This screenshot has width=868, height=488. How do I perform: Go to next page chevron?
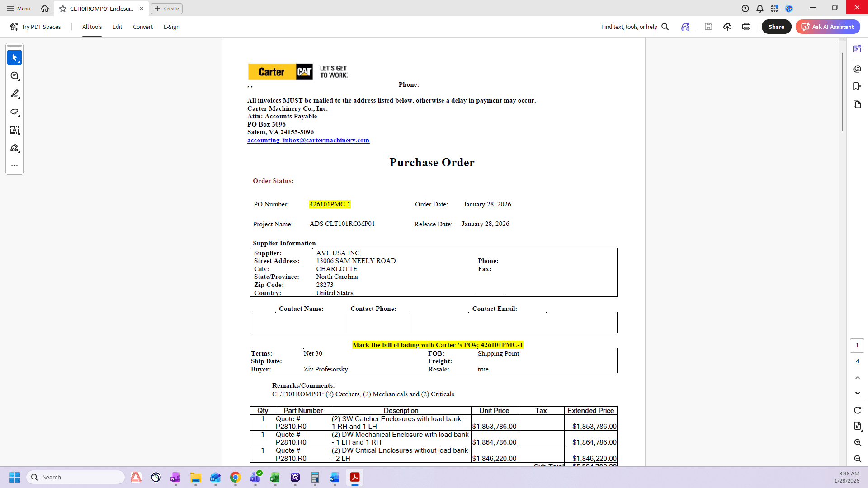coord(858,393)
